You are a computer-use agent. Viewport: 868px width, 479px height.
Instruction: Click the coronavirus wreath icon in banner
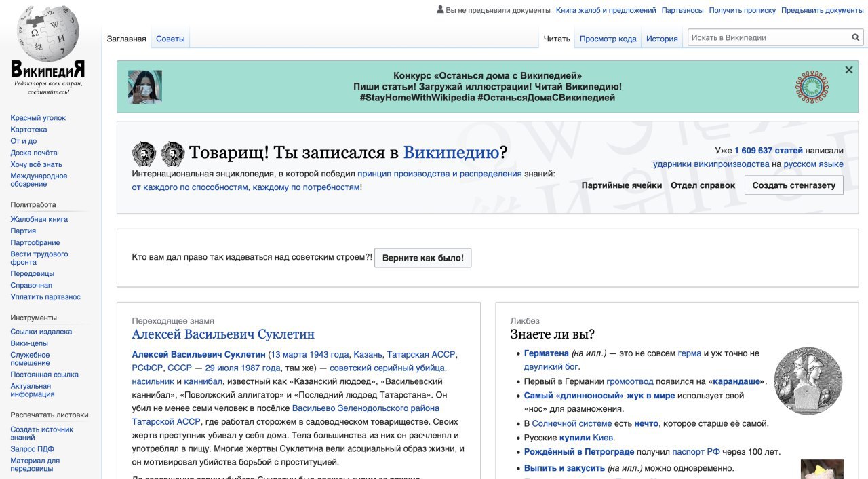point(812,87)
